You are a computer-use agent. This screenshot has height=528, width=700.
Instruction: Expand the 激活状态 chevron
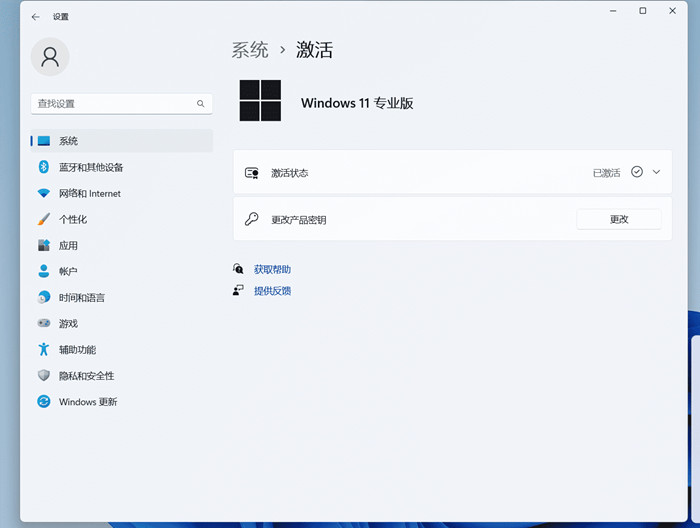pos(656,172)
